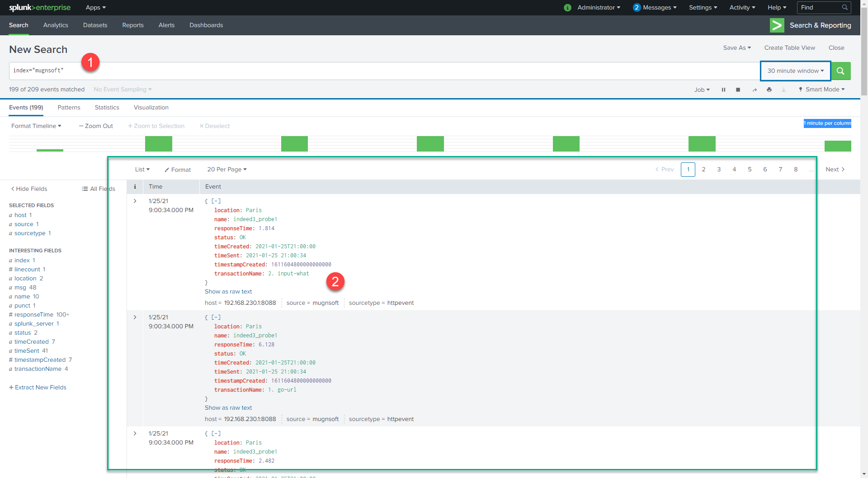Open the Activity menu
868x478 pixels.
pyautogui.click(x=742, y=8)
